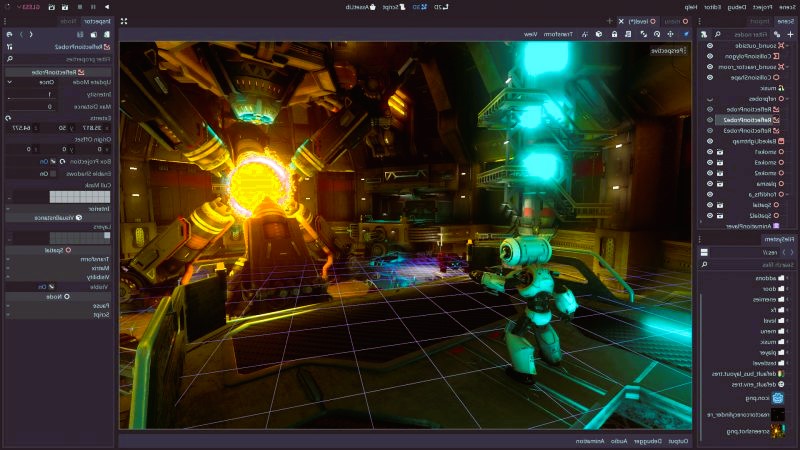Click the Rotate mode tool icon

(x=657, y=33)
